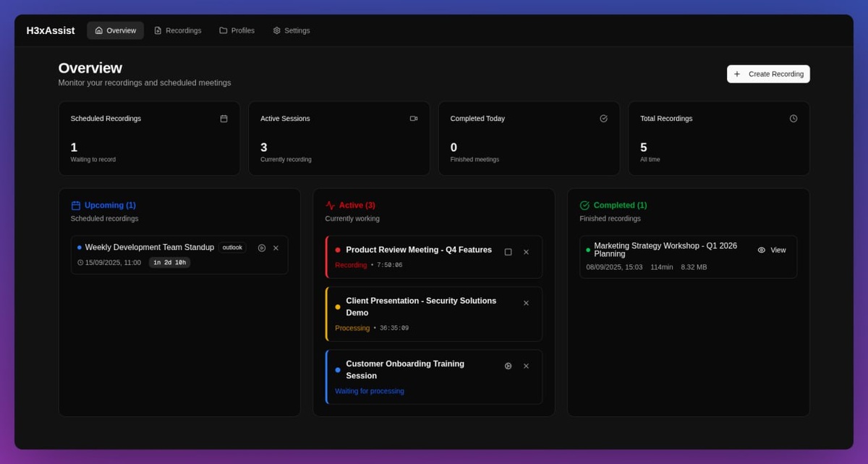Click the Completed section check icon
Viewport: 868px width, 464px height.
(x=584, y=206)
